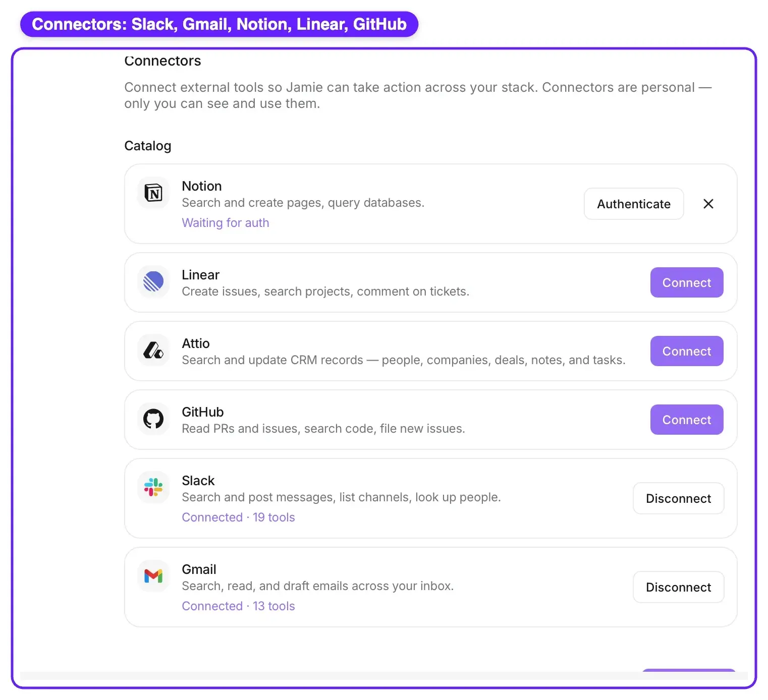The height and width of the screenshot is (700, 768).
Task: Cancel Notion authentication with the X icon
Action: pyautogui.click(x=708, y=204)
